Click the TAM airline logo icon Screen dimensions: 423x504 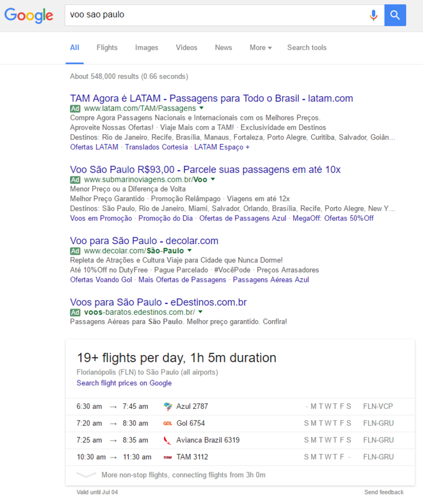(x=168, y=457)
